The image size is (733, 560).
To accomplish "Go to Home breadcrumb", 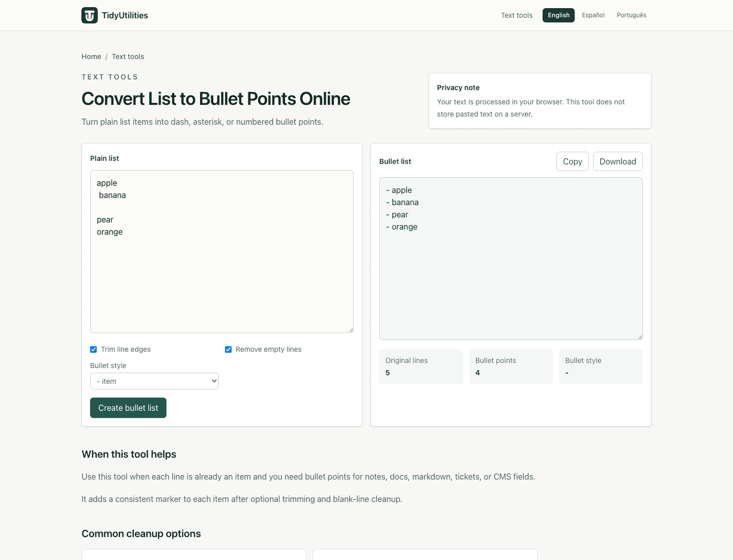I will pos(91,57).
